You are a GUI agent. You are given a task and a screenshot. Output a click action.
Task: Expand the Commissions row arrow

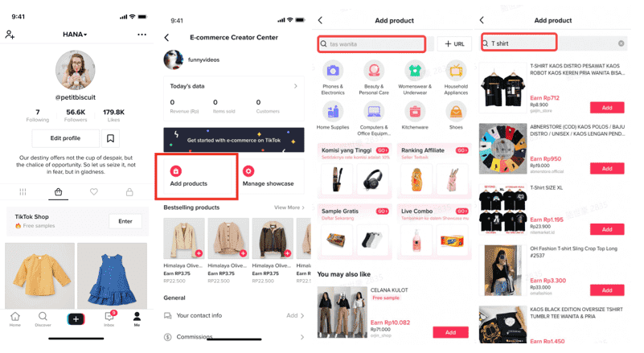pos(302,337)
